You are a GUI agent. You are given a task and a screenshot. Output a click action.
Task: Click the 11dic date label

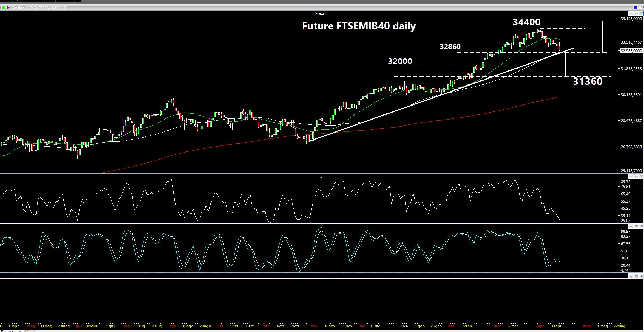tap(375, 326)
